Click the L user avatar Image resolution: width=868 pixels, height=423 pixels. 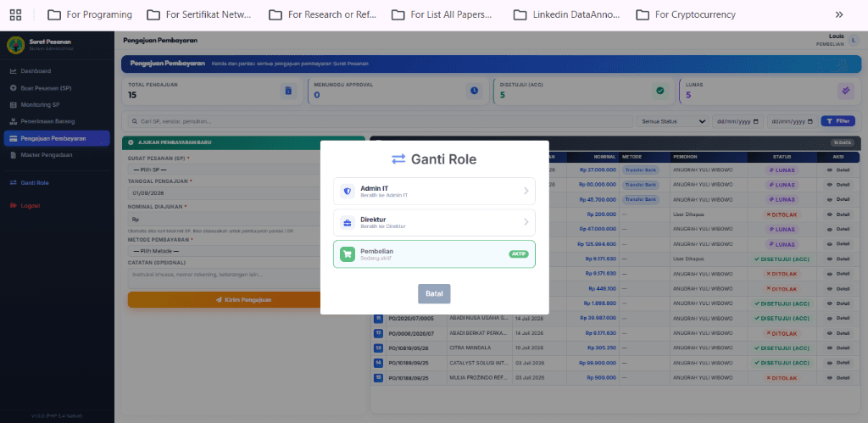click(854, 41)
